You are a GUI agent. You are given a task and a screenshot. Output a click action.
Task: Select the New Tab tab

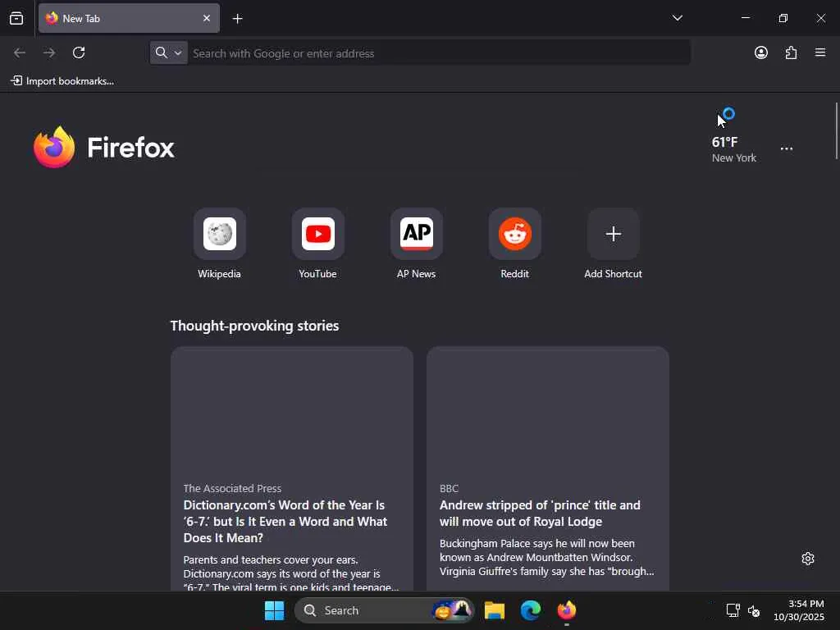pos(129,18)
